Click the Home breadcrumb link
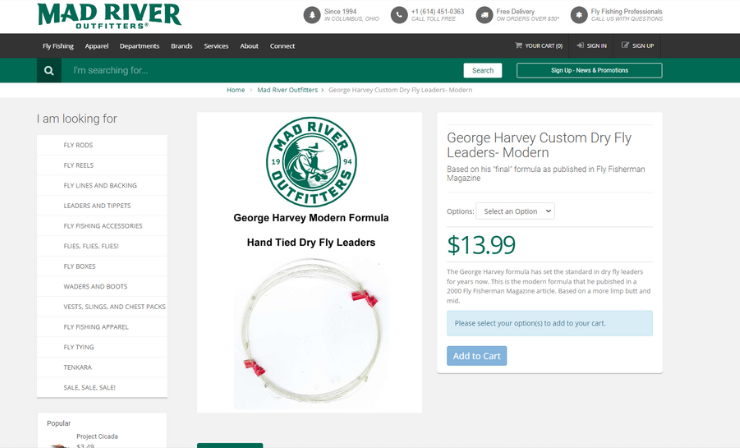Image resolution: width=740 pixels, height=448 pixels. pos(235,90)
